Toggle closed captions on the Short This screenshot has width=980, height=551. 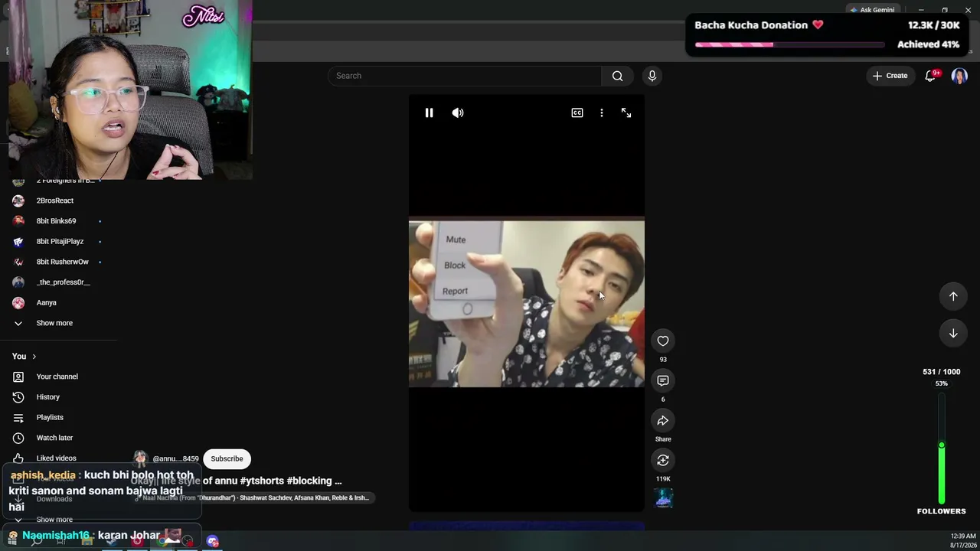click(577, 113)
